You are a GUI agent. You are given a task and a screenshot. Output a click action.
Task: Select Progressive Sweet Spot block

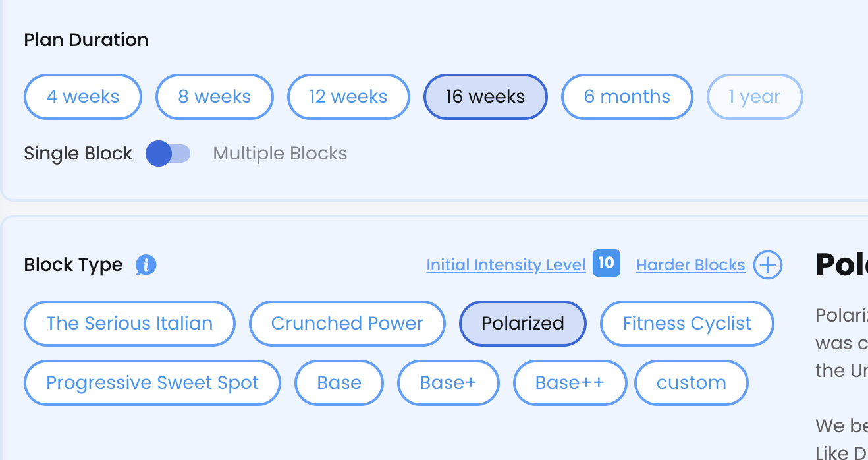153,383
